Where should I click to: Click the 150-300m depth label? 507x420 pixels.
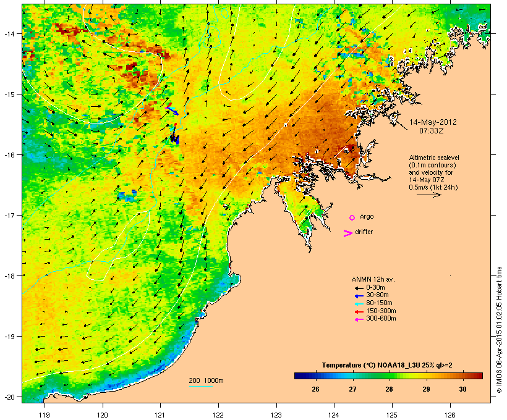[381, 311]
